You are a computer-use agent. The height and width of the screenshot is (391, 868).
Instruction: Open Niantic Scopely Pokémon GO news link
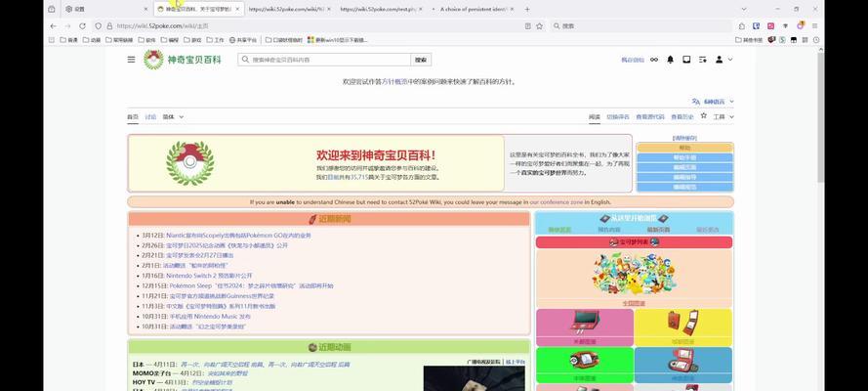[x=238, y=236]
